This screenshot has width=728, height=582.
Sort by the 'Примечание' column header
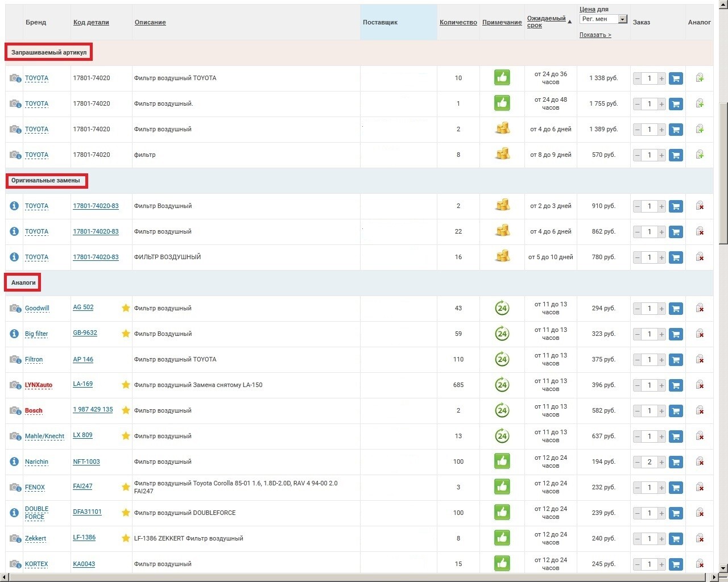pos(502,22)
